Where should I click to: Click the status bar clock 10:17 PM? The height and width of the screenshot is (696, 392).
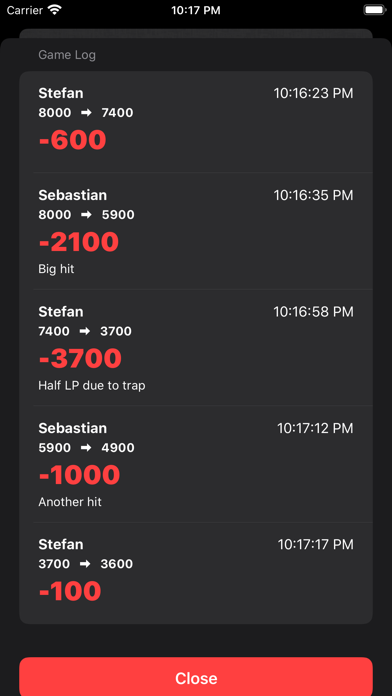tap(196, 11)
